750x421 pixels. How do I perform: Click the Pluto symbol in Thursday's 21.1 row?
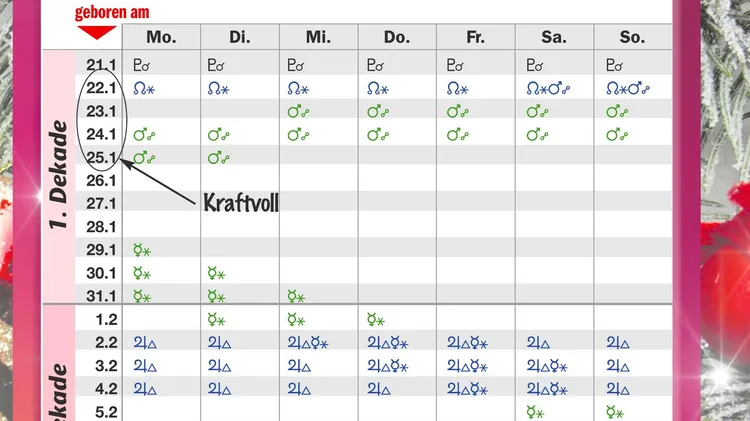pyautogui.click(x=371, y=66)
